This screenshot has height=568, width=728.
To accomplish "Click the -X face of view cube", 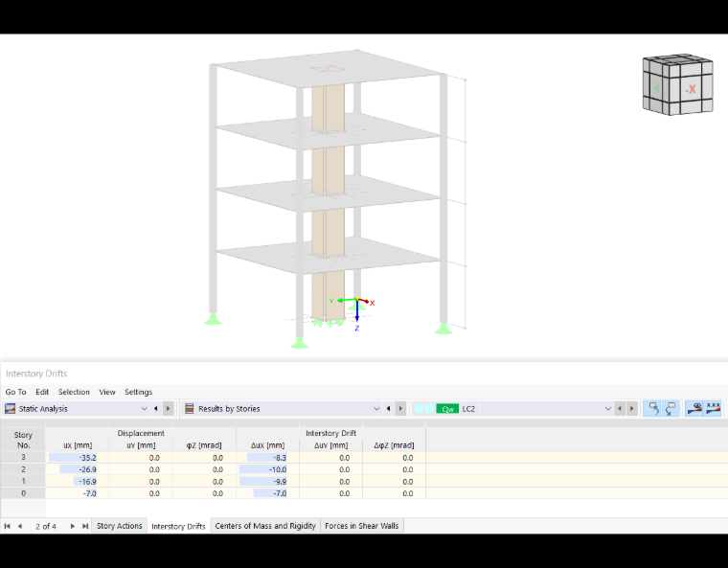I will (691, 89).
